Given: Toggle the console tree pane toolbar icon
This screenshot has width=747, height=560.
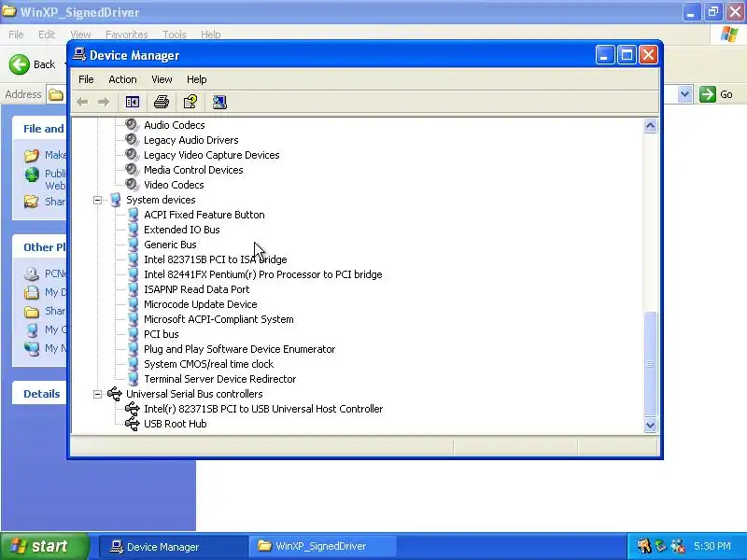Looking at the screenshot, I should pyautogui.click(x=132, y=102).
